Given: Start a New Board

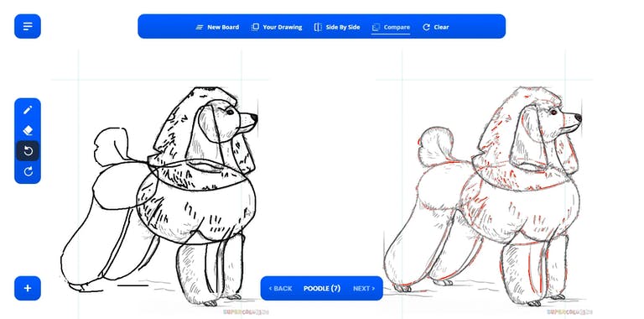Looking at the screenshot, I should tap(217, 27).
